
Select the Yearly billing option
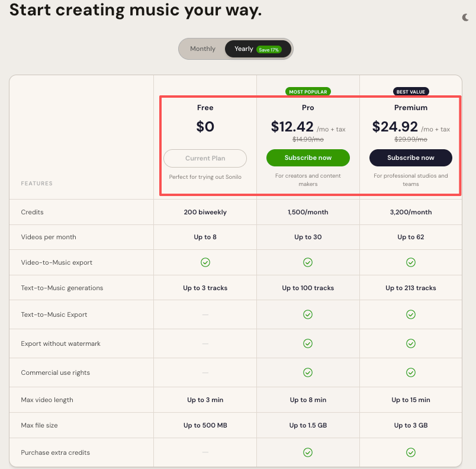click(x=242, y=49)
